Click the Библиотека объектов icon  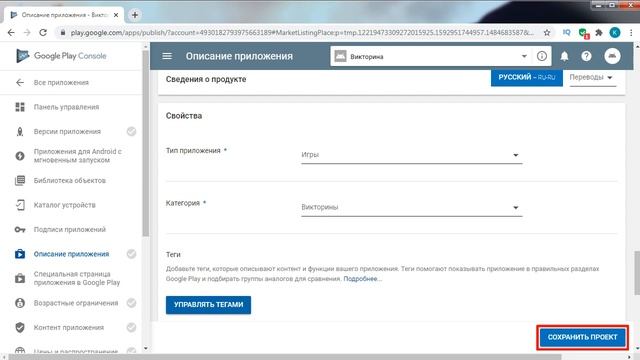pos(20,180)
